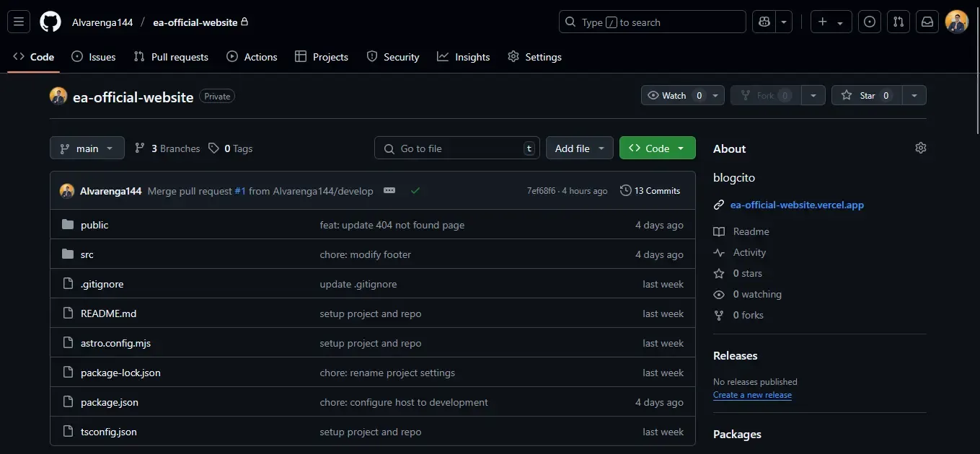This screenshot has width=980, height=454.
Task: Open the global navigation hamburger menu
Action: coord(19,22)
